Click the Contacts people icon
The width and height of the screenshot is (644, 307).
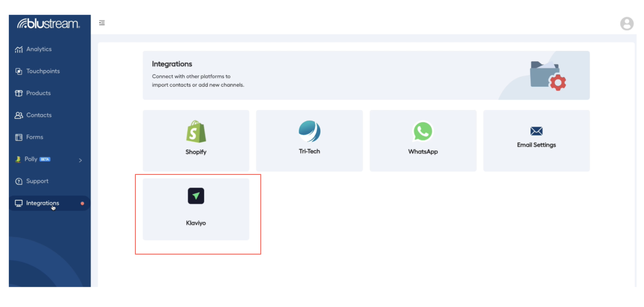(19, 115)
